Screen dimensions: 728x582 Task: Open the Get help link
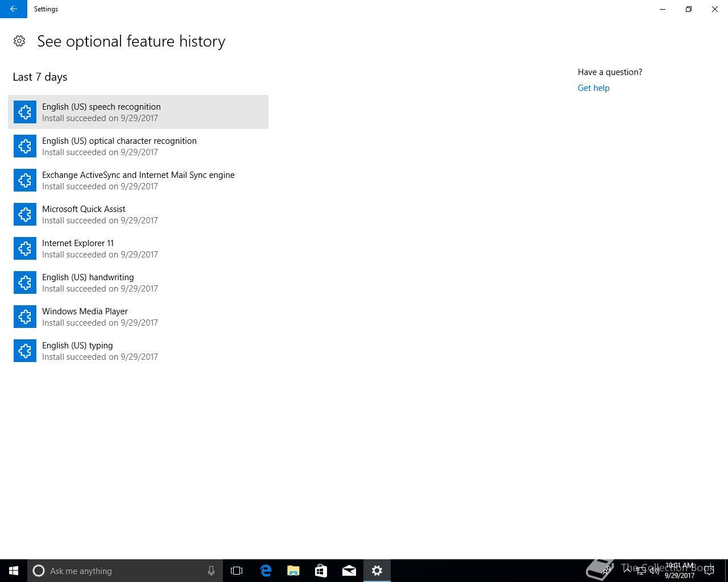[593, 88]
